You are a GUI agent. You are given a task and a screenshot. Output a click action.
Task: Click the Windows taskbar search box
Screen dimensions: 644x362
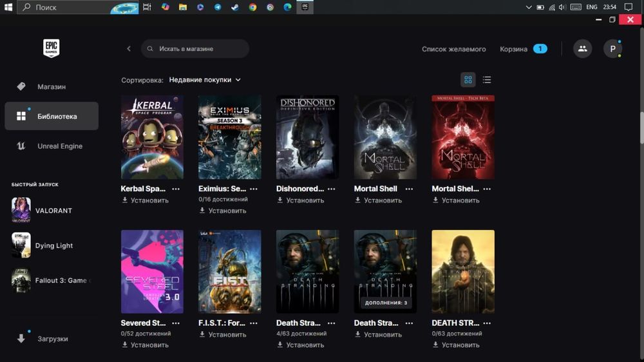[x=78, y=7]
